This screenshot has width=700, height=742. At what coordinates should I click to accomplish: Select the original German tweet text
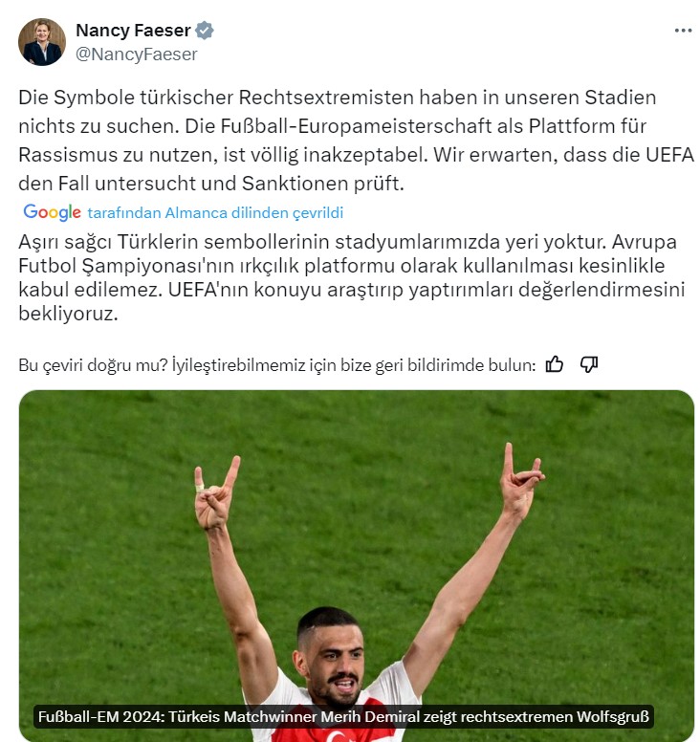[356, 141]
